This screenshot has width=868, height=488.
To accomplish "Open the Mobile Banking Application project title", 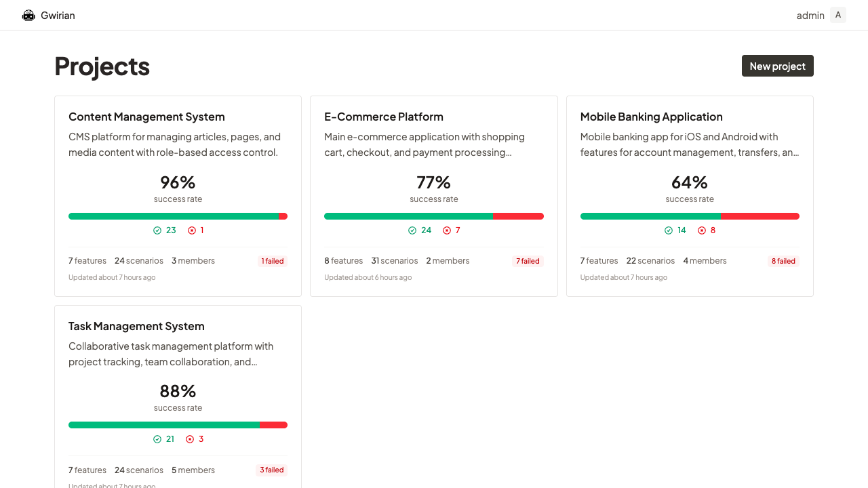I will (651, 117).
